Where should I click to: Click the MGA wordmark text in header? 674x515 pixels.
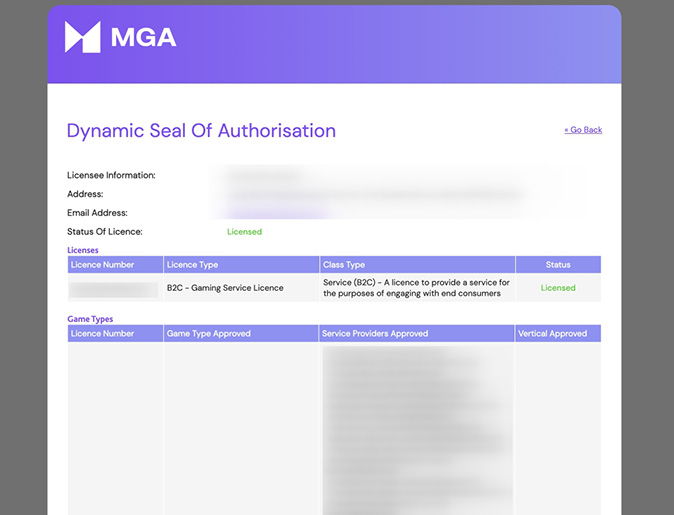click(x=143, y=38)
